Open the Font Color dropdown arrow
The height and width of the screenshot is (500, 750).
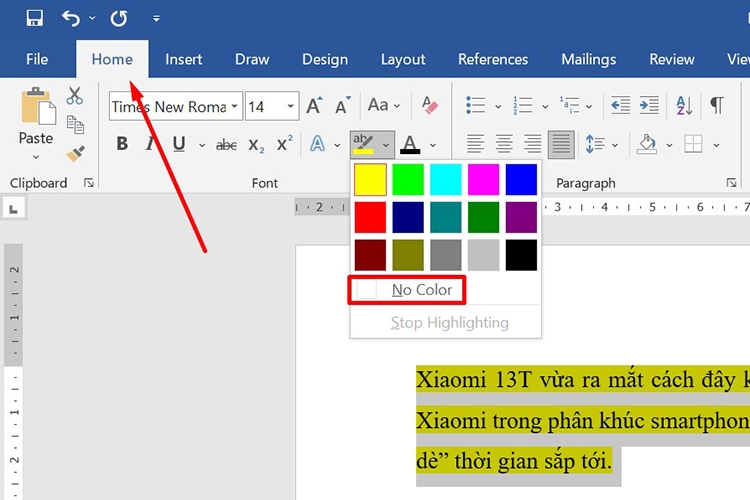click(x=433, y=145)
